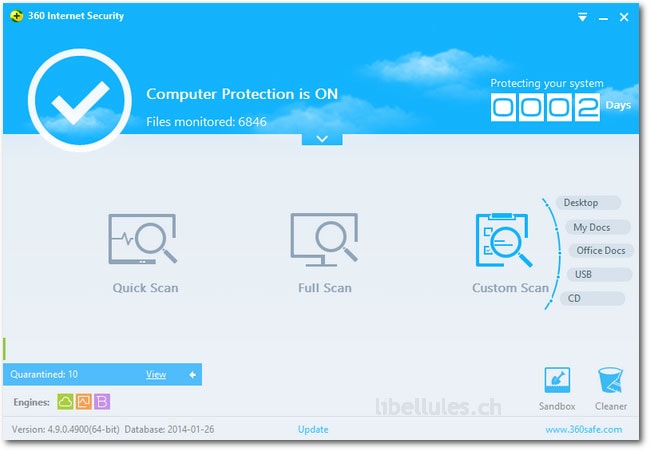This screenshot has height=451, width=650.
Task: Open the title bar dropdown menu
Action: click(x=582, y=17)
